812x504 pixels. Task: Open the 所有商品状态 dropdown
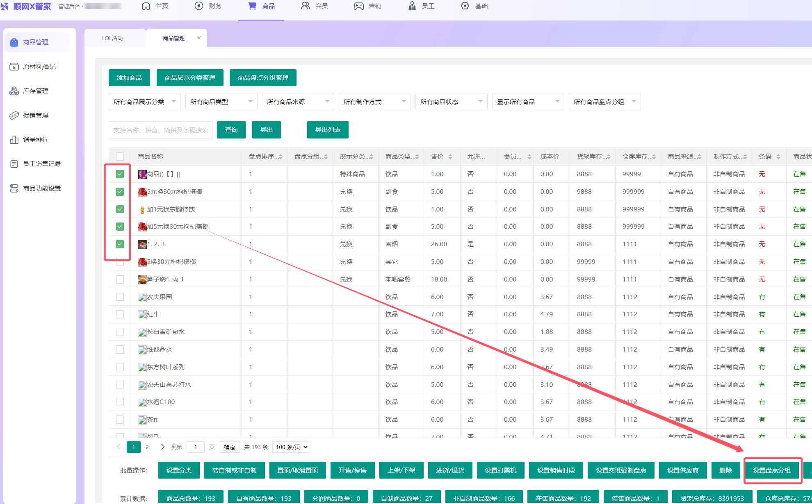[x=451, y=102]
